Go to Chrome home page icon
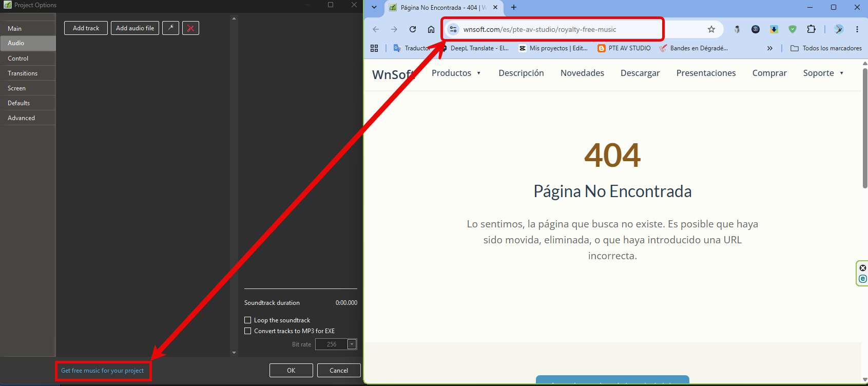Image resolution: width=868 pixels, height=386 pixels. click(431, 29)
